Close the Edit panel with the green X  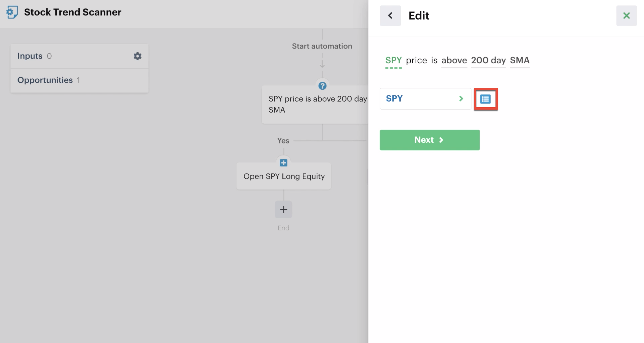627,16
